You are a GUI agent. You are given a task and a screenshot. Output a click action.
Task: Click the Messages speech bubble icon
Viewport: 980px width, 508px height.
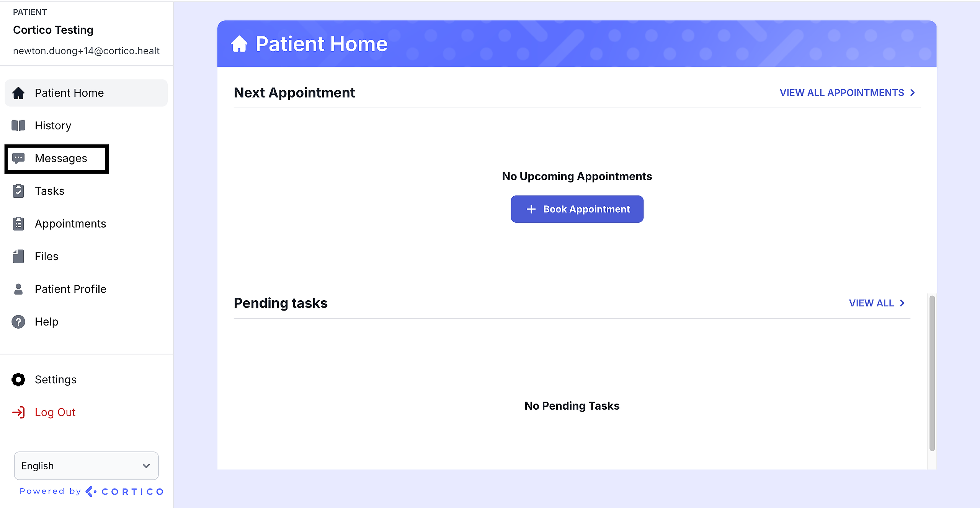(x=18, y=158)
